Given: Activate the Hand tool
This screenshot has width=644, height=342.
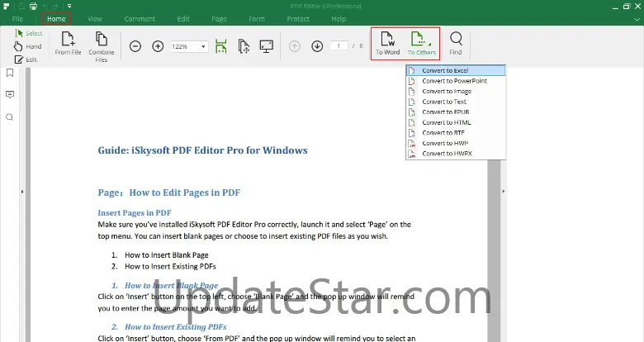Looking at the screenshot, I should click(28, 46).
